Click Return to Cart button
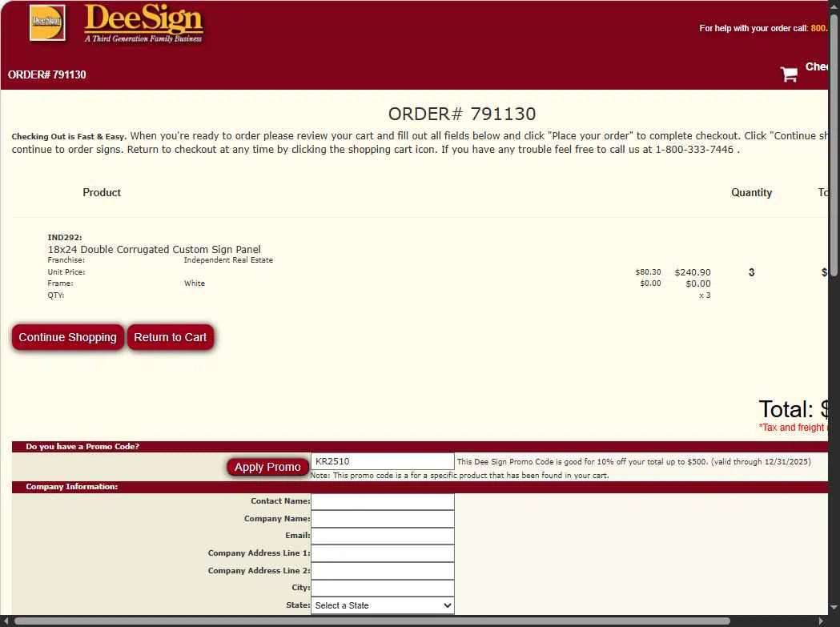Image resolution: width=840 pixels, height=627 pixels. click(171, 337)
